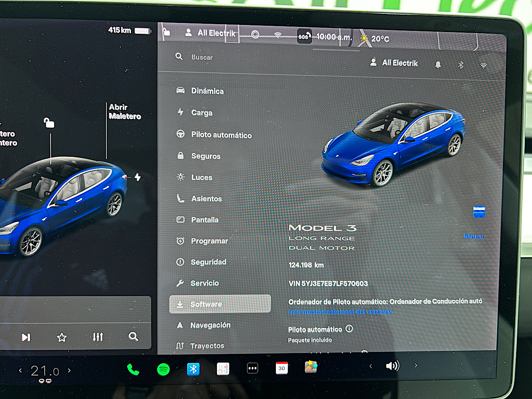Open the energy graph app icon in dock
Screen dimensions: 532x399
click(x=223, y=369)
